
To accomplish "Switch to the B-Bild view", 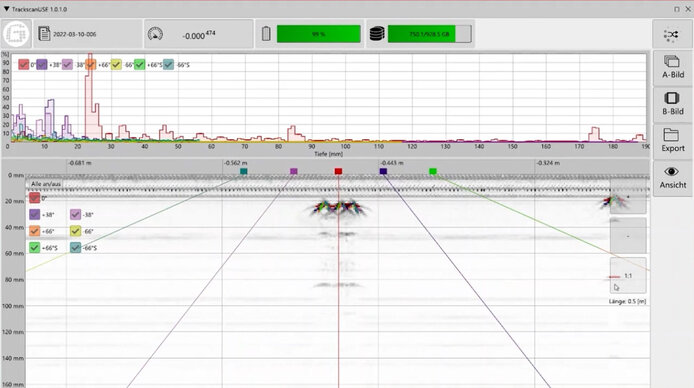I will coord(673,104).
